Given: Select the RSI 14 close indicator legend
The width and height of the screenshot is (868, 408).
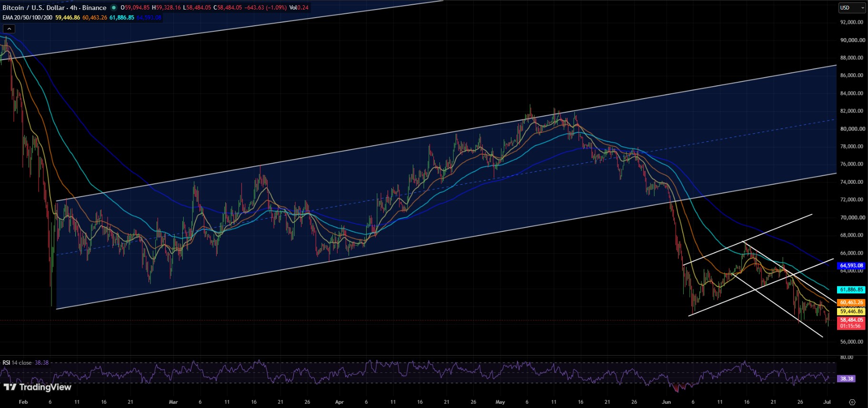Looking at the screenshot, I should pos(17,363).
